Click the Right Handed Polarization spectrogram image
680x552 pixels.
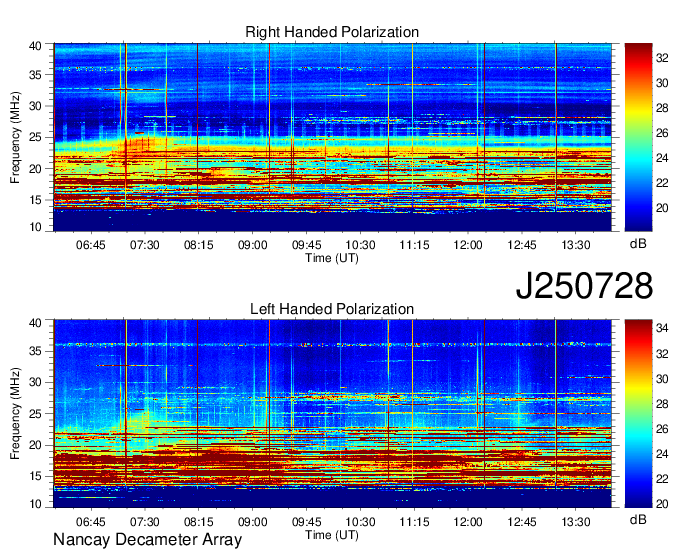[x=333, y=137]
